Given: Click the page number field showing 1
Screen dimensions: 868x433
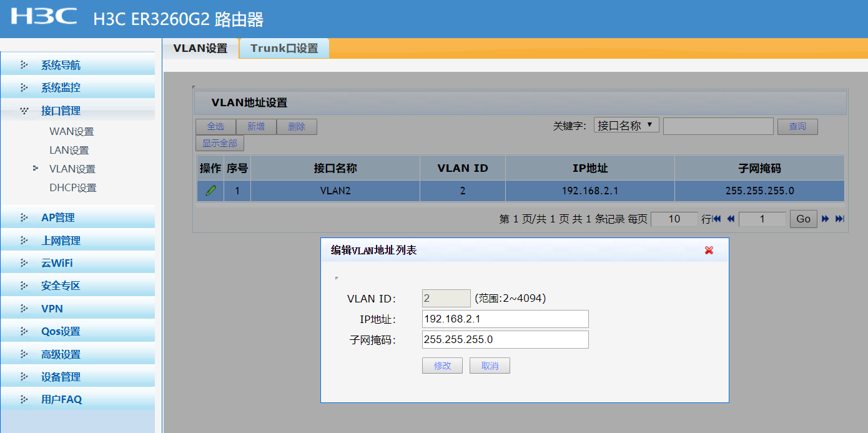Looking at the screenshot, I should click(x=762, y=219).
